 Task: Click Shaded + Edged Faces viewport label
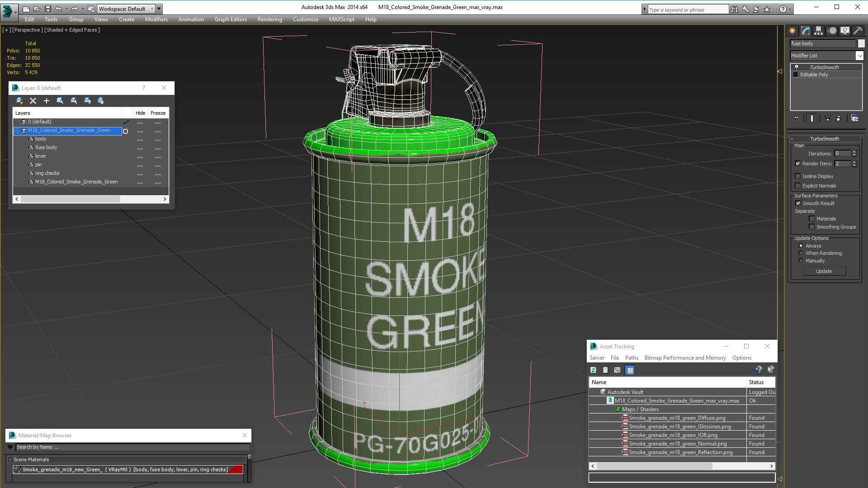72,30
